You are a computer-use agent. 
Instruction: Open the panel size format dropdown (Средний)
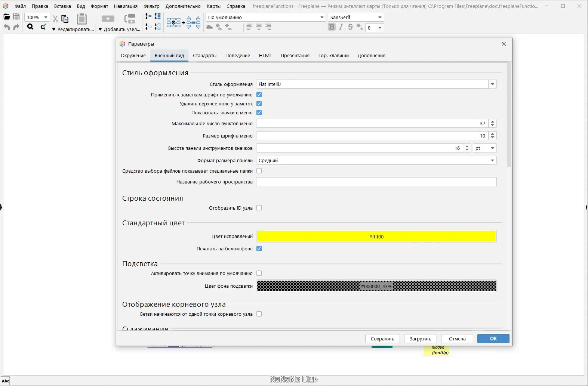click(x=376, y=161)
